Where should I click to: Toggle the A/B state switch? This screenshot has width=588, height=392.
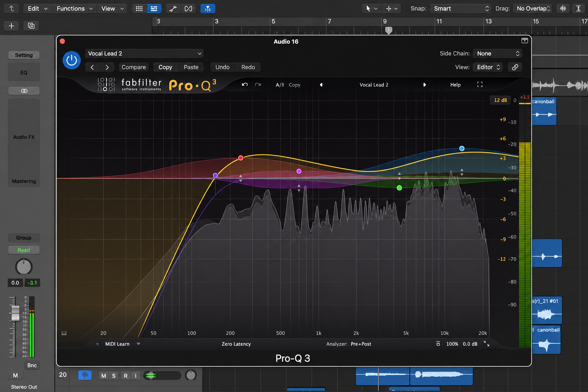280,85
